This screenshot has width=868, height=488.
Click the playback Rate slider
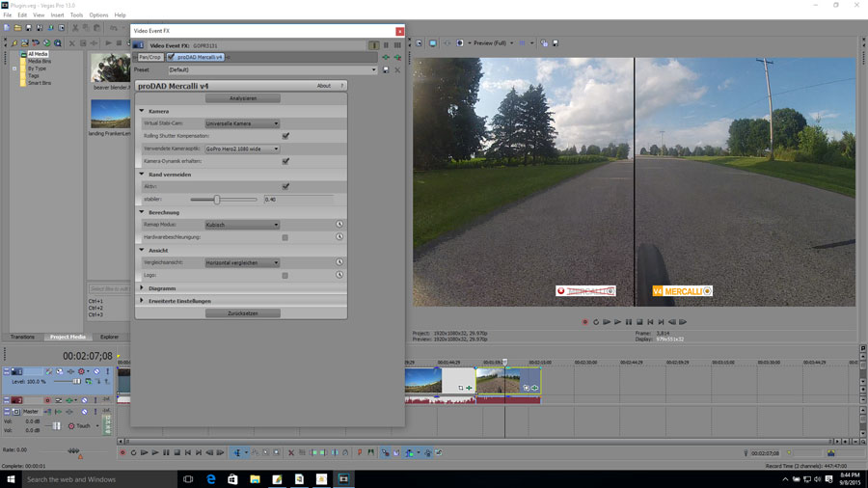coord(73,450)
